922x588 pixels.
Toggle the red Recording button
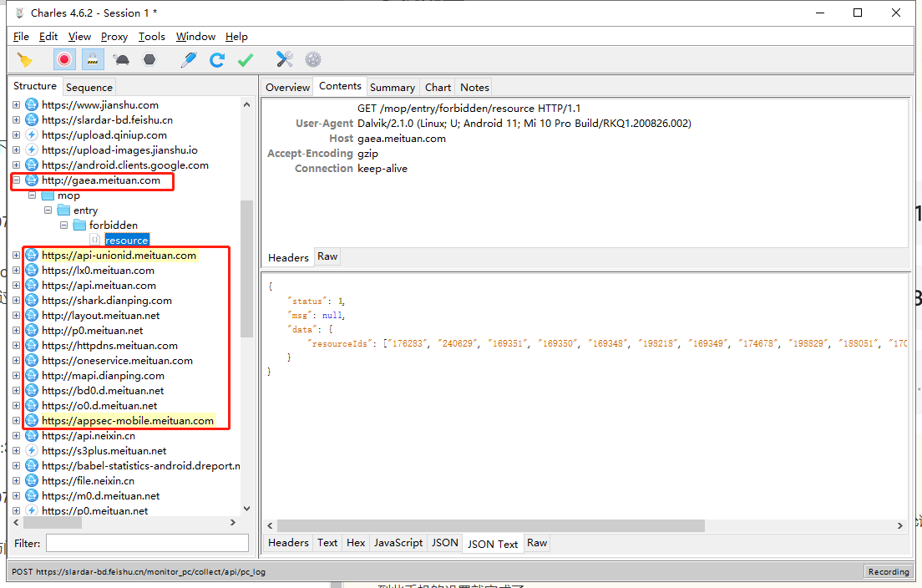[64, 59]
